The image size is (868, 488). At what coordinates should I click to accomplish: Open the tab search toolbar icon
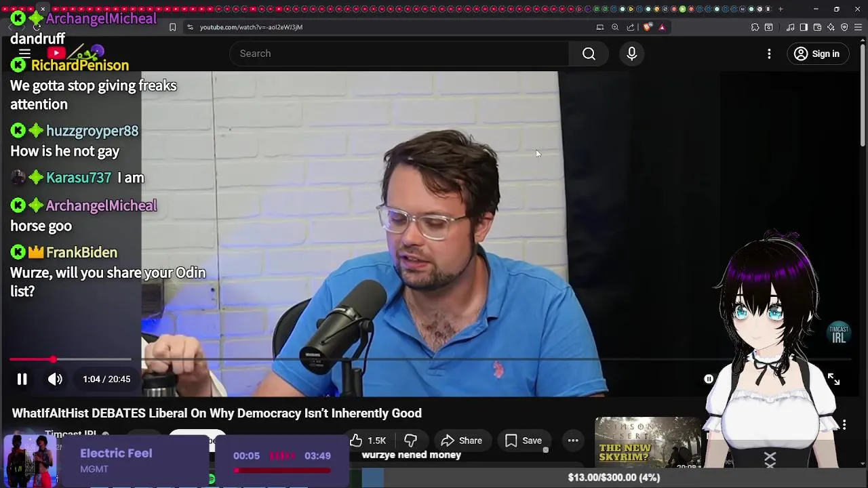[x=768, y=27]
